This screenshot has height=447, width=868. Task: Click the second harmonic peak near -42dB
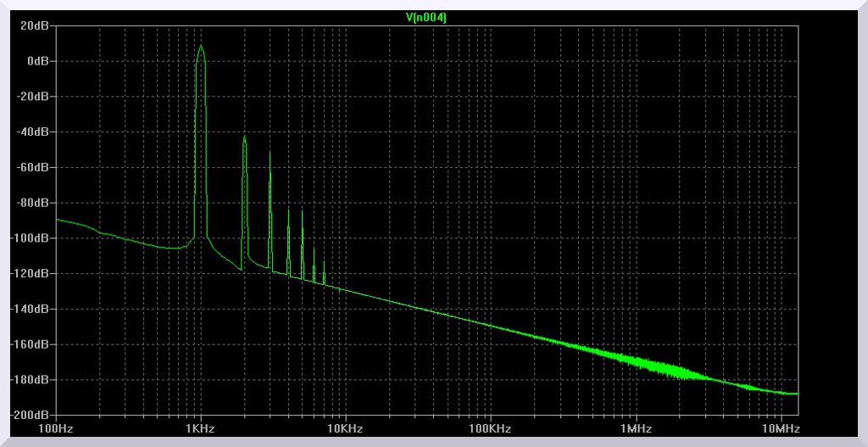click(x=244, y=137)
